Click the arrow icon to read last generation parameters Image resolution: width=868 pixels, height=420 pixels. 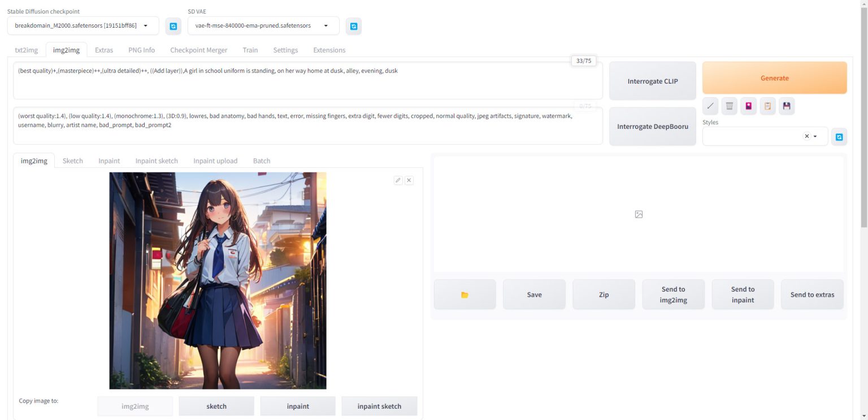tap(710, 106)
